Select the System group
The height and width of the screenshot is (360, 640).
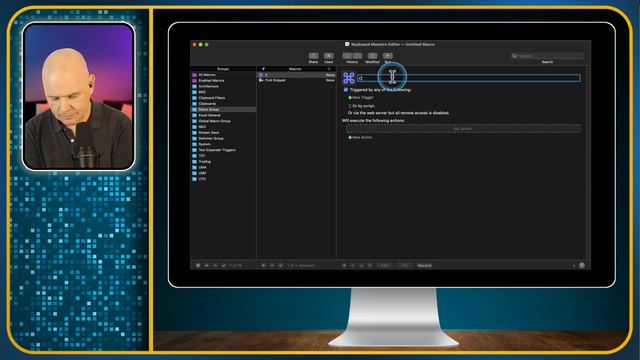pyautogui.click(x=224, y=144)
